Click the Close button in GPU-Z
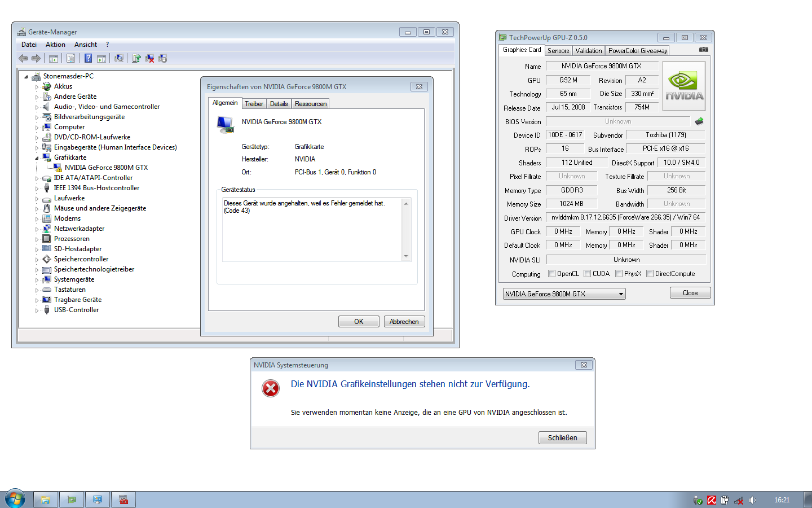Screen dimensions: 812x508 point(690,293)
